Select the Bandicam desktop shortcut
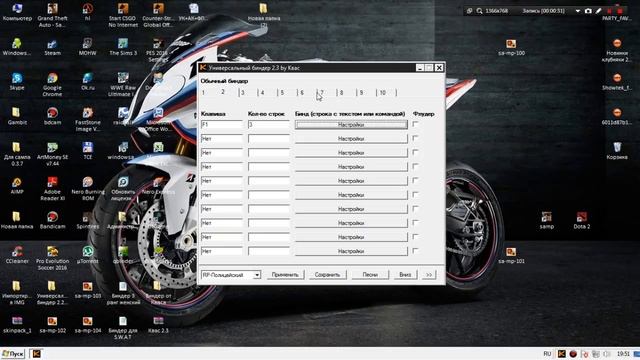 pyautogui.click(x=52, y=220)
